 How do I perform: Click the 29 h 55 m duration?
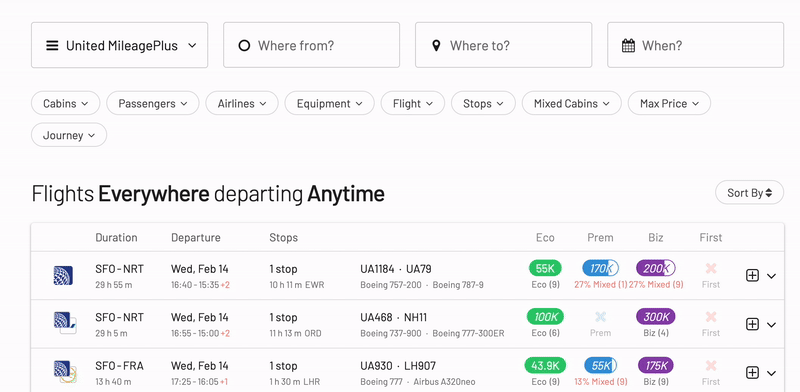point(113,285)
